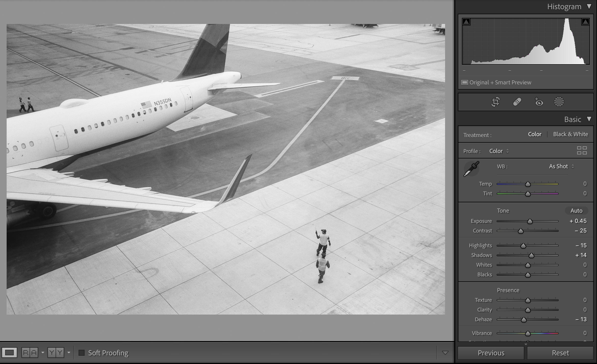Open the Profile Color dropdown

coord(499,151)
